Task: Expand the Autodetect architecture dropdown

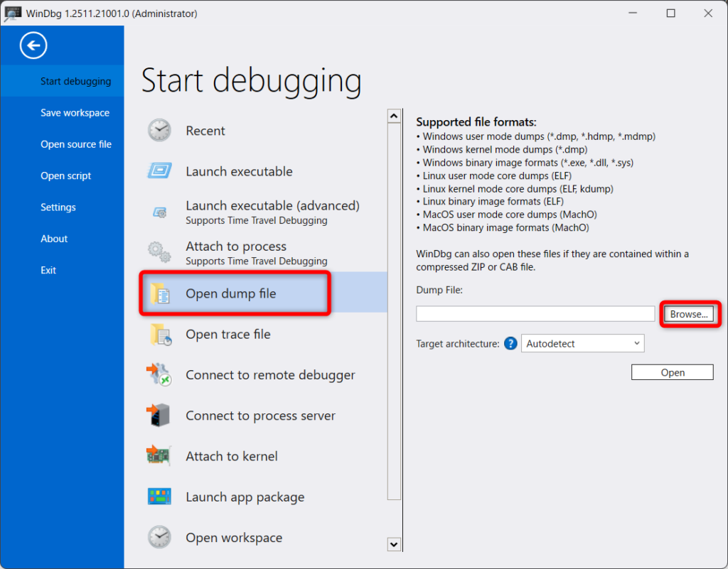Action: 582,344
